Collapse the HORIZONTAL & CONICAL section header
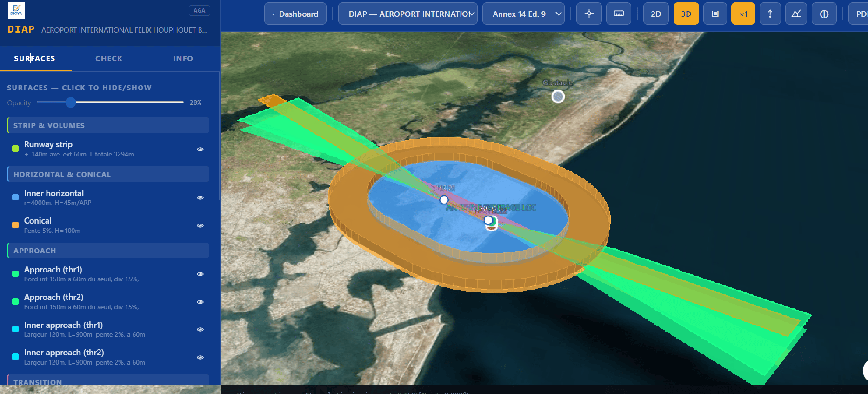The image size is (868, 394). (x=108, y=174)
